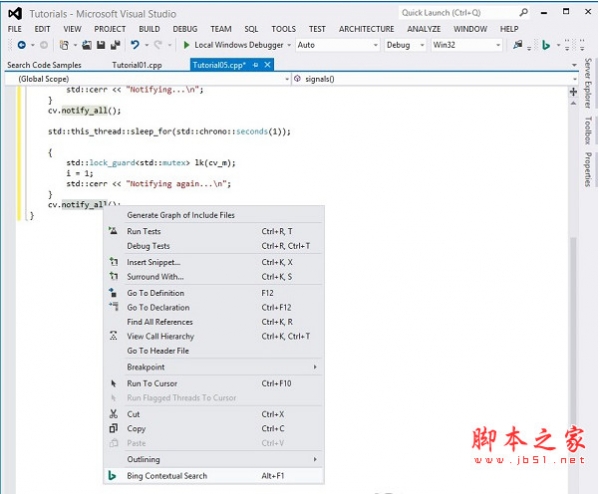Viewport: 600px width, 494px height.
Task: Switch to the Search Code Samples tab
Action: point(44,65)
